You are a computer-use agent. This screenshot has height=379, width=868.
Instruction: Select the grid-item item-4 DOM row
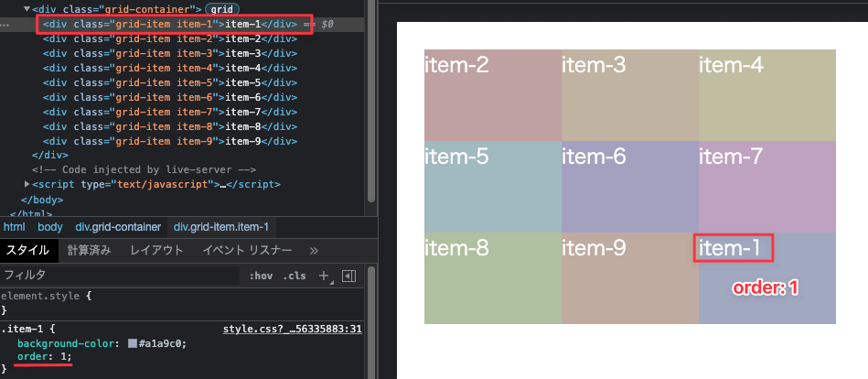182,68
